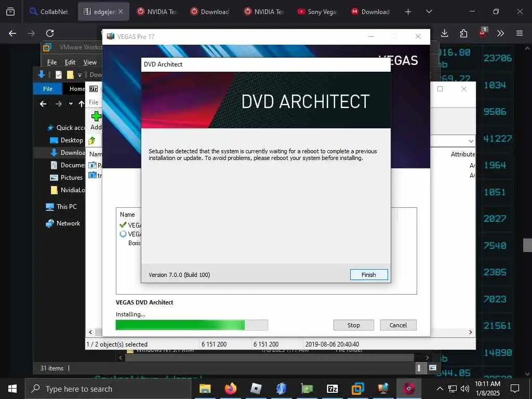This screenshot has height=399, width=532.
Task: Open the Explorer recent locations dropdown
Action: pyautogui.click(x=71, y=104)
